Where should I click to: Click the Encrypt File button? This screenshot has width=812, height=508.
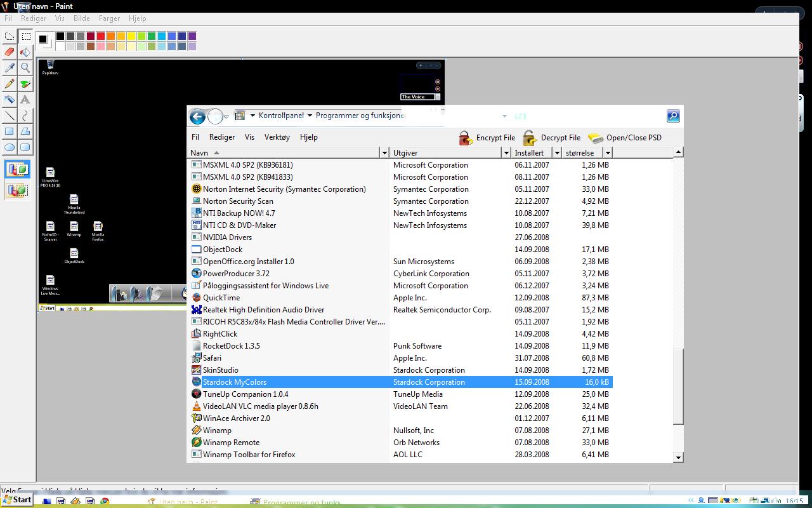[487, 138]
